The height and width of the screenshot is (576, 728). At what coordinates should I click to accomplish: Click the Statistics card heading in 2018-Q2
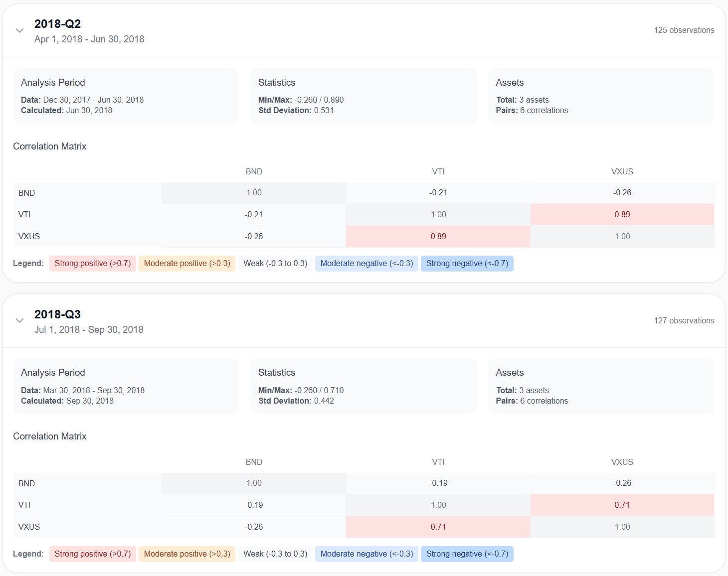277,83
